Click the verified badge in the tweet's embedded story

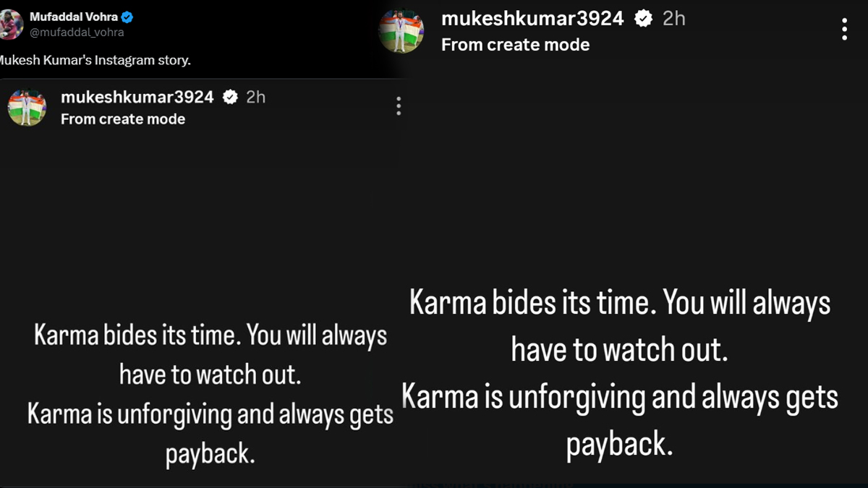231,97
